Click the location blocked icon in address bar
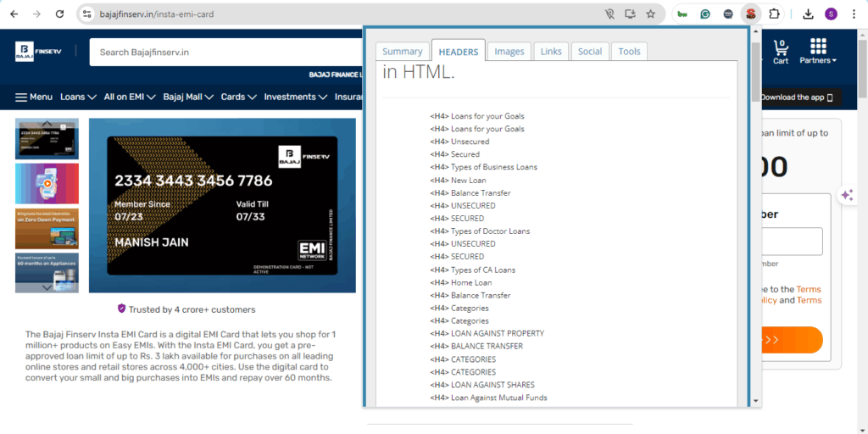The height and width of the screenshot is (434, 868). click(x=609, y=14)
